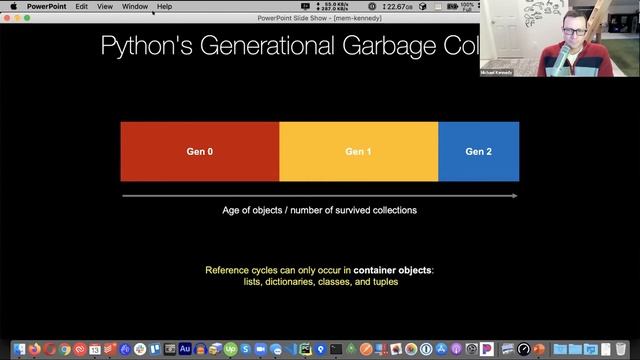Viewport: 640px width, 360px height.
Task: Open PowerPoint from the Dock
Action: pos(539,349)
